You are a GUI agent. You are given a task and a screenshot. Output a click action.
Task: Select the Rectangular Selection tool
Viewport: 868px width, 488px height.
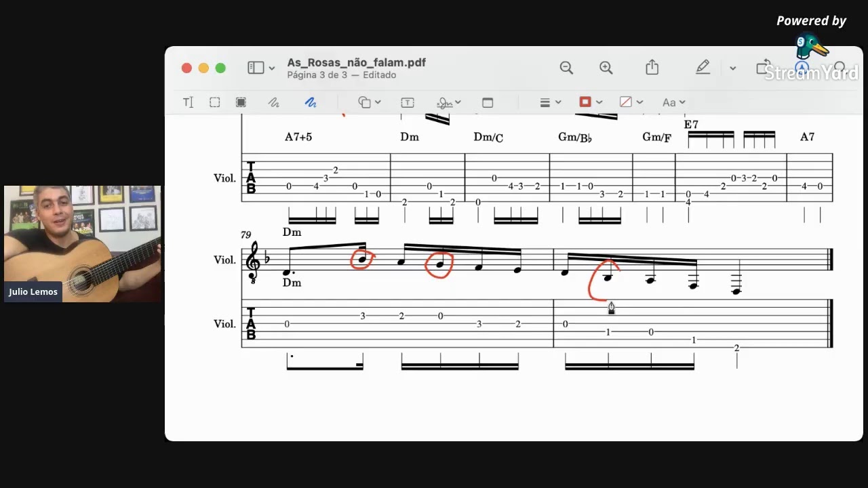point(214,102)
